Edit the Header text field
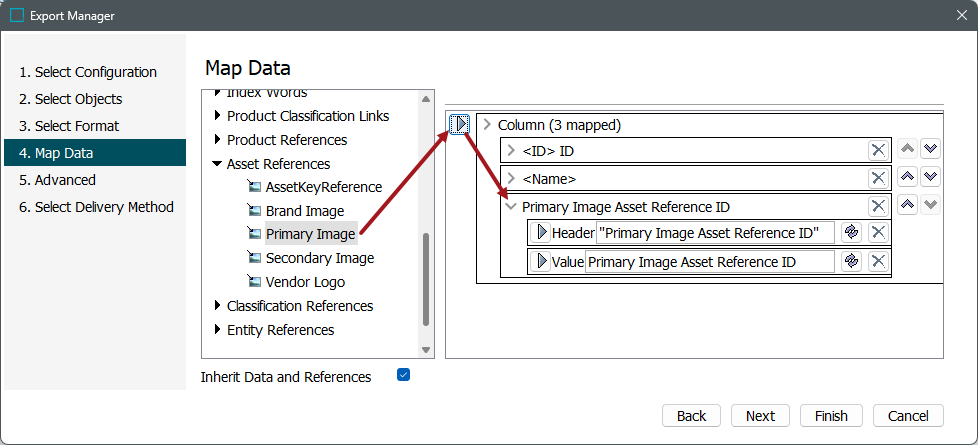The height and width of the screenshot is (445, 978). [x=715, y=233]
